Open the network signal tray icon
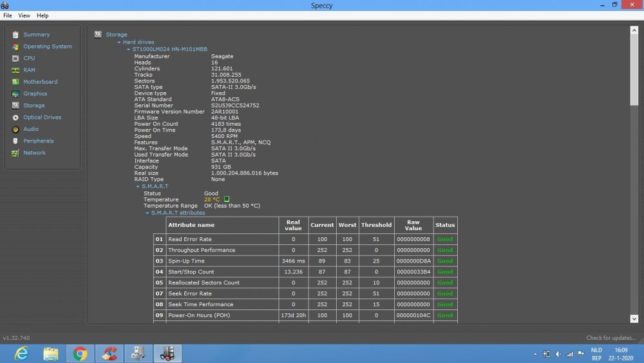This screenshot has height=363, width=644. [569, 354]
